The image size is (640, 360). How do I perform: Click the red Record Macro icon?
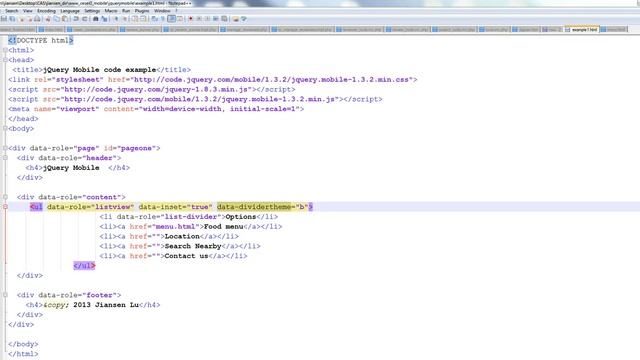pyautogui.click(x=190, y=19)
